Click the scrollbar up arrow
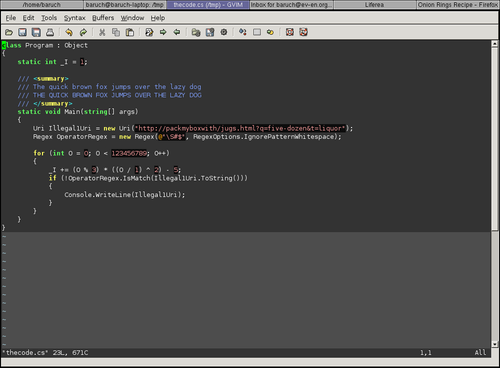This screenshot has width=500, height=368. [x=495, y=44]
